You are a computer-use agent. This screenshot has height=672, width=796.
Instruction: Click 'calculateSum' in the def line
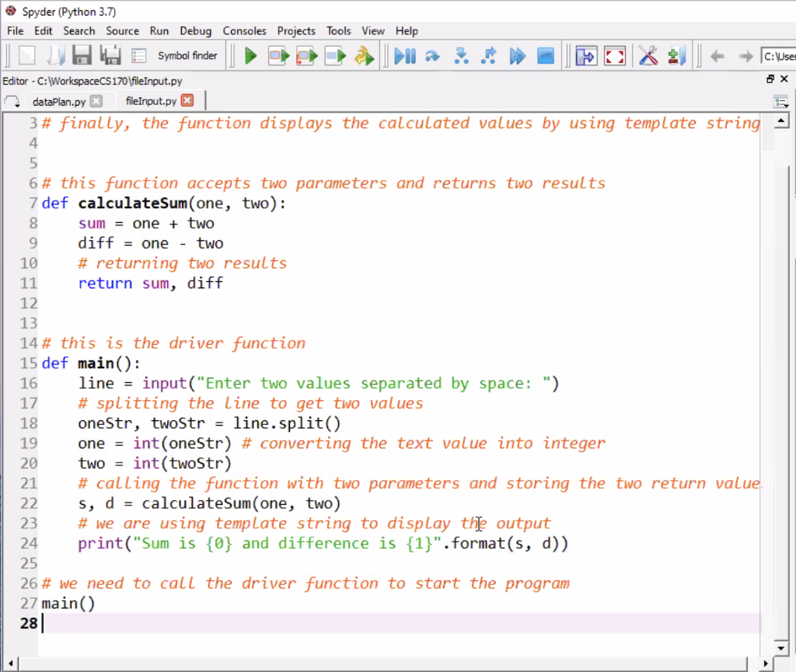click(x=132, y=204)
